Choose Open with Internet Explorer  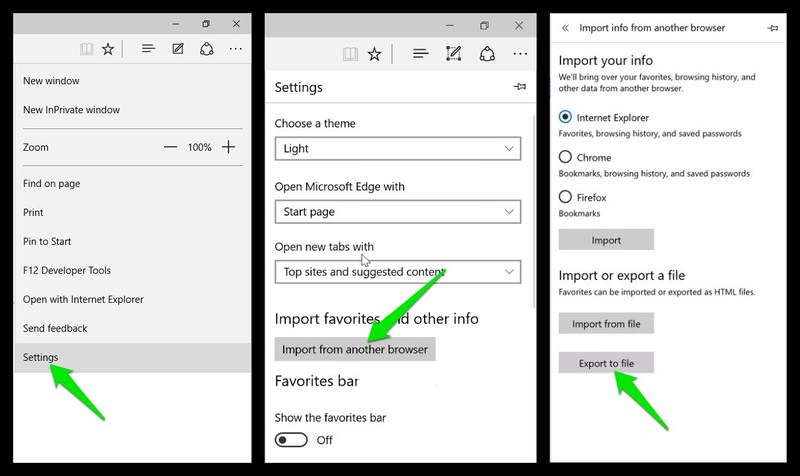[132, 299]
